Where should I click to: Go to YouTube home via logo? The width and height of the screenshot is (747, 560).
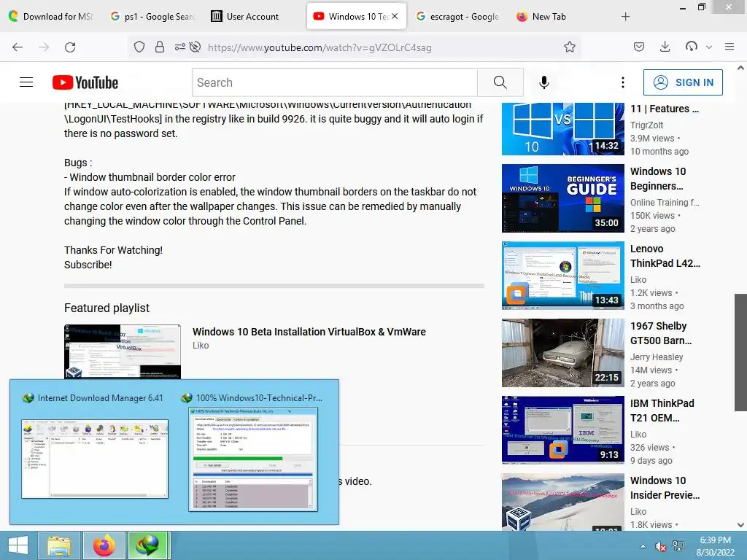pos(85,82)
